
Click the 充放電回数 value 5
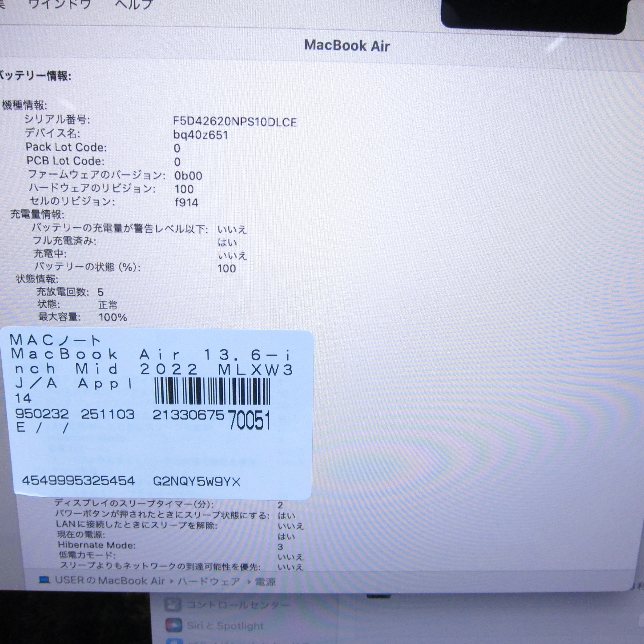(x=101, y=292)
